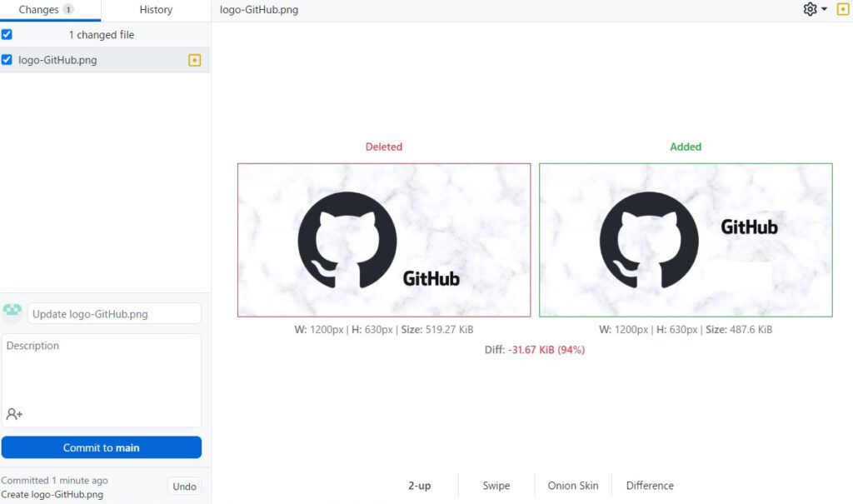Switch to the History tab

[x=156, y=10]
